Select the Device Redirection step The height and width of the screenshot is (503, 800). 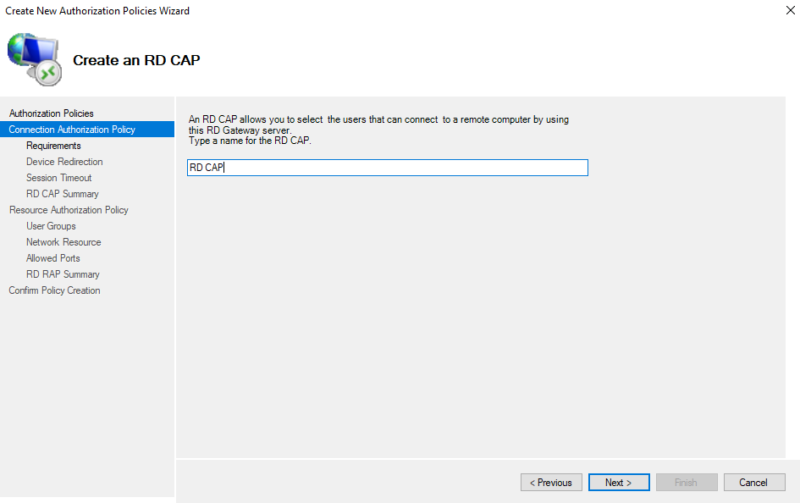pos(64,162)
